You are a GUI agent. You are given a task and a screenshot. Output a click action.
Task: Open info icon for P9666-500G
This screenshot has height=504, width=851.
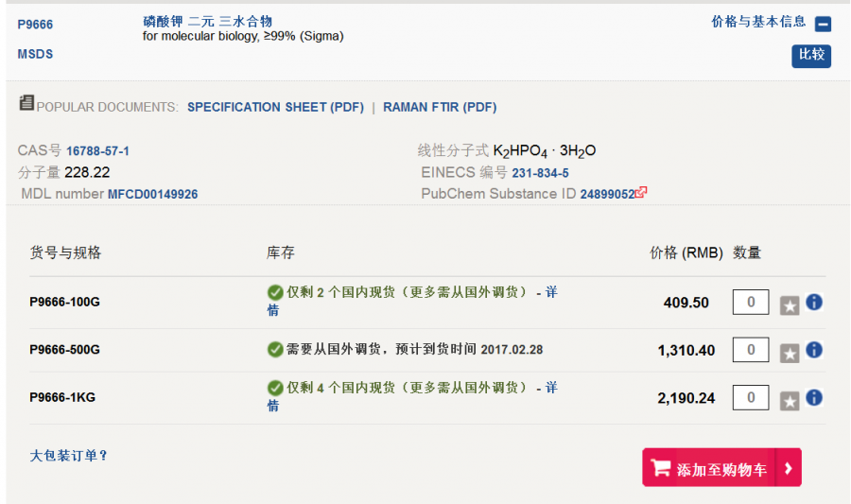pyautogui.click(x=814, y=350)
